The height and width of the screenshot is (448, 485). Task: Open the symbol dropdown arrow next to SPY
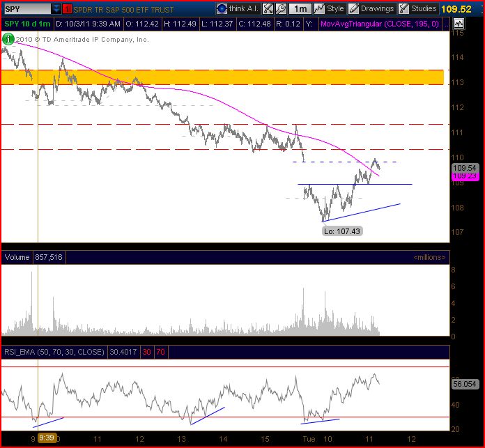tap(56, 9)
